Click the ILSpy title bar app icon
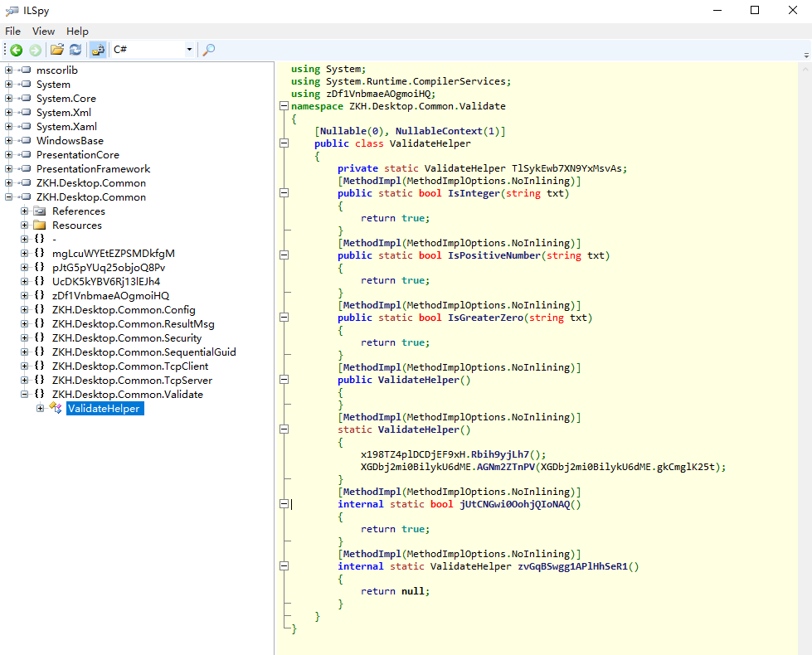 [x=12, y=10]
